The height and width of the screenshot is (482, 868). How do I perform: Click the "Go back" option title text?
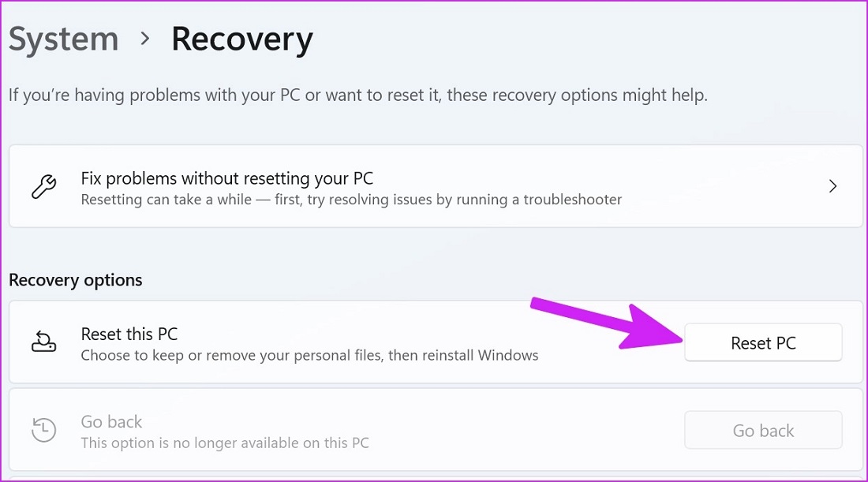tap(111, 422)
